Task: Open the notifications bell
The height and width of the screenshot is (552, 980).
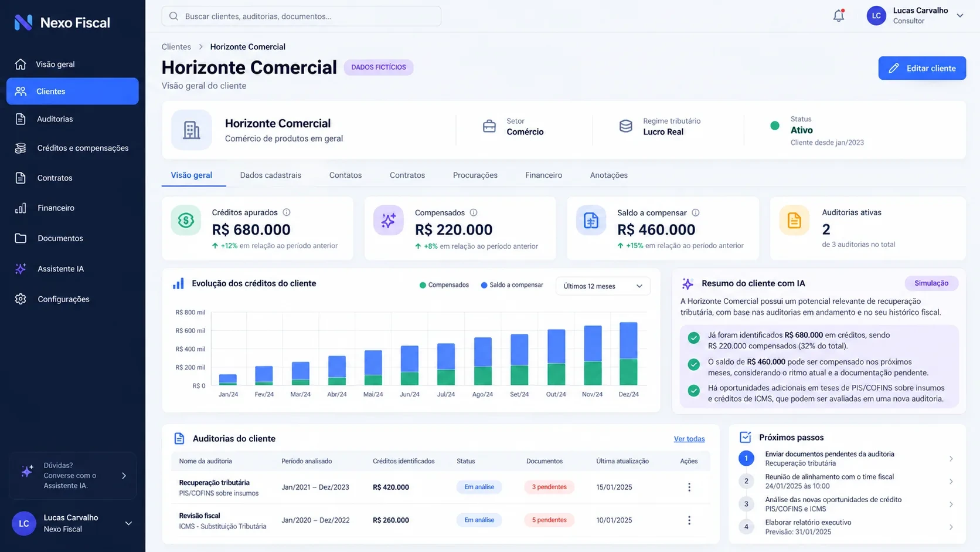Action: [x=839, y=16]
